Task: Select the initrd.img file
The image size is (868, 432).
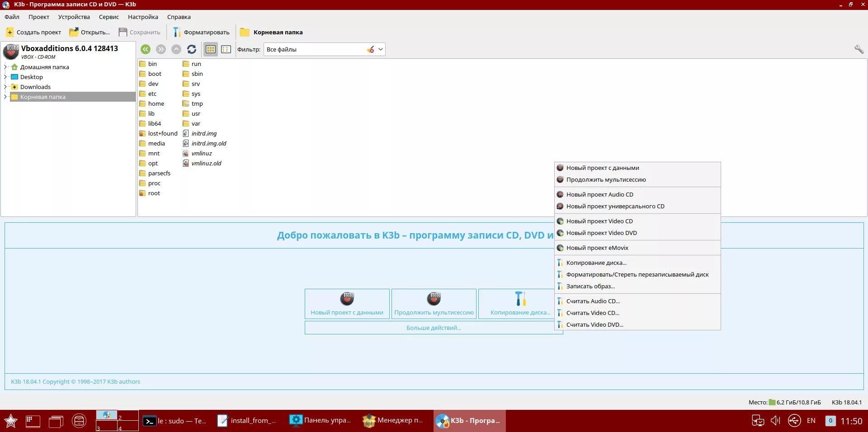Action: click(x=200, y=133)
